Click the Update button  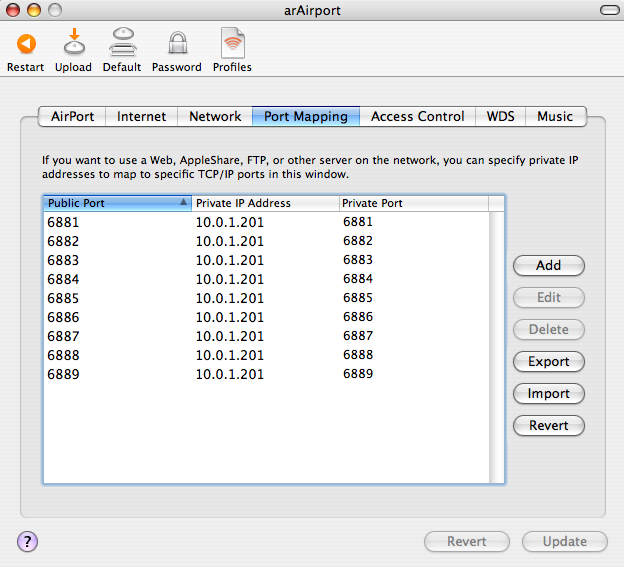[565, 542]
